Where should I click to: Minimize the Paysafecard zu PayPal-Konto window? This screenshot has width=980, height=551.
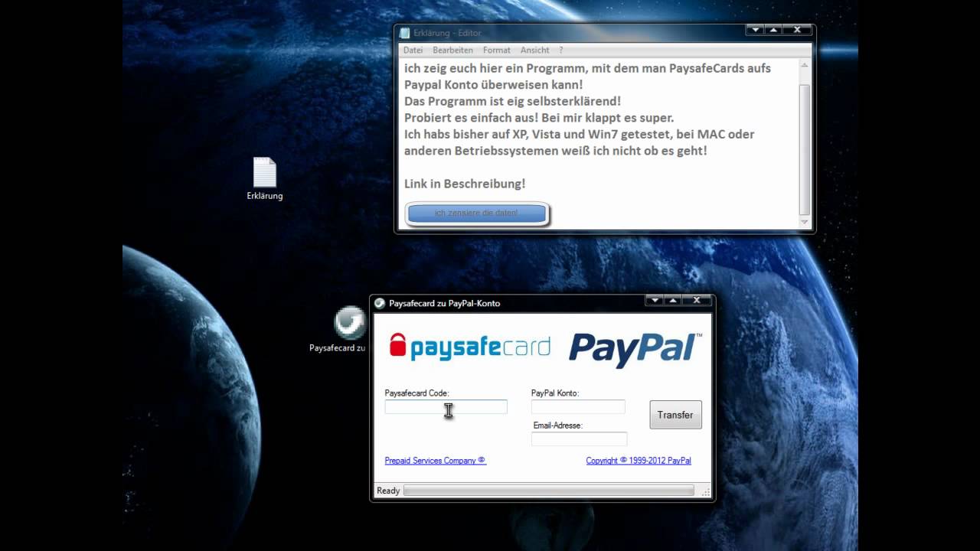click(x=654, y=300)
